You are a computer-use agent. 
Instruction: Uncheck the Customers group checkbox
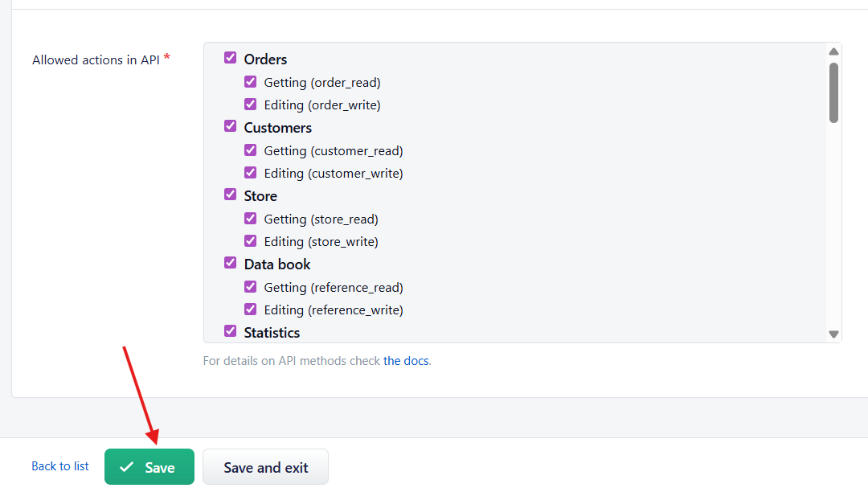point(231,126)
